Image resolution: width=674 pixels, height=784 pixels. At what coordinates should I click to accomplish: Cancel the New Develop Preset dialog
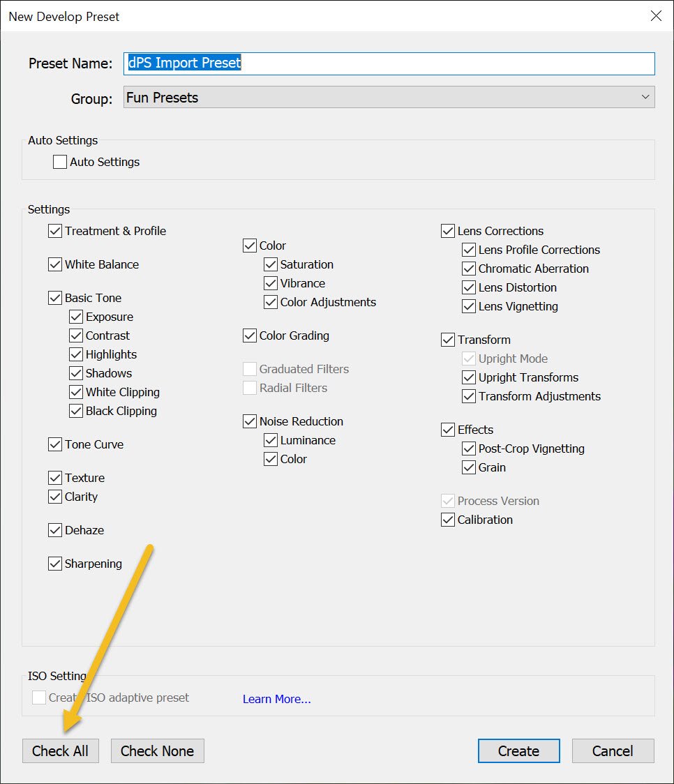point(613,751)
